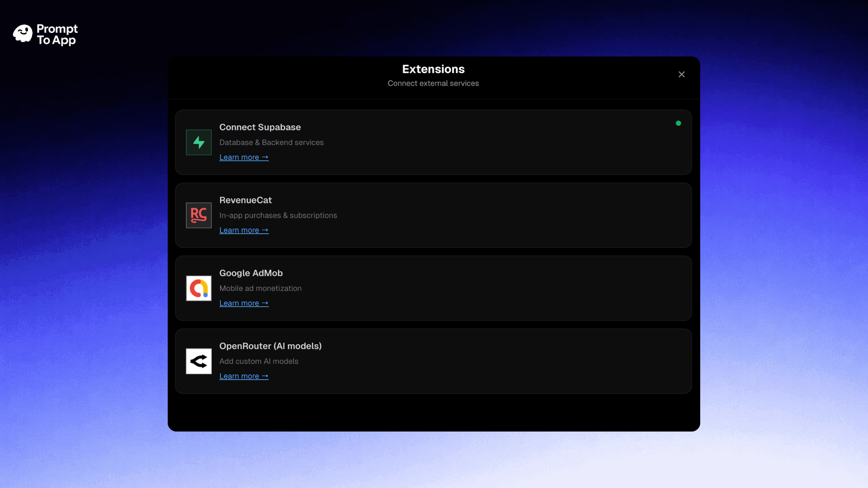Click the arrow in Supabase Learn more link
The width and height of the screenshot is (868, 488).
(x=265, y=157)
